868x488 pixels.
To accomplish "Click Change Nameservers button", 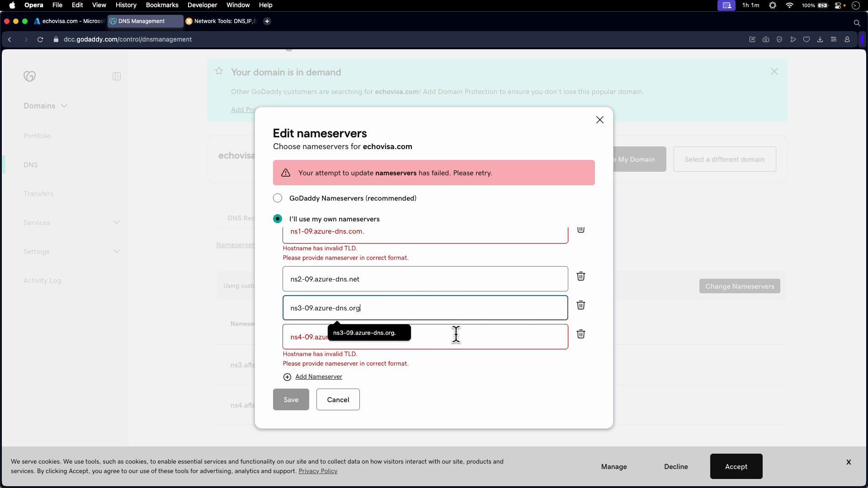I will coord(740,286).
